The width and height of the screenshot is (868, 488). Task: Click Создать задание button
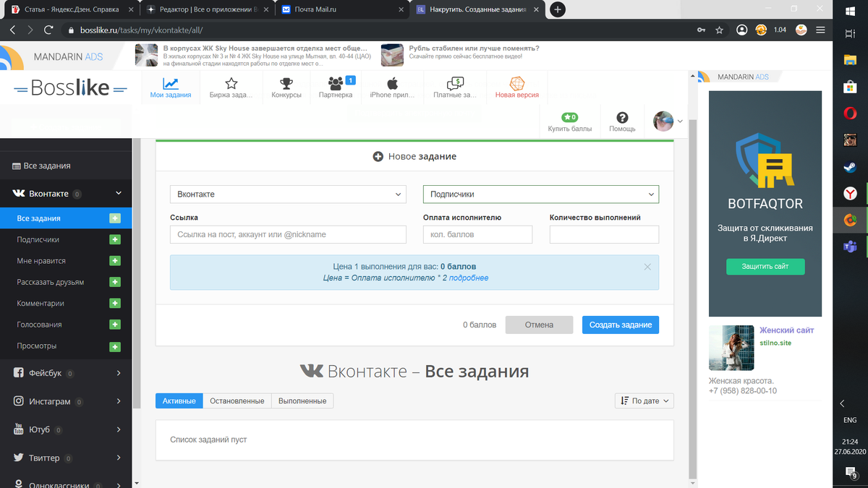(x=621, y=325)
